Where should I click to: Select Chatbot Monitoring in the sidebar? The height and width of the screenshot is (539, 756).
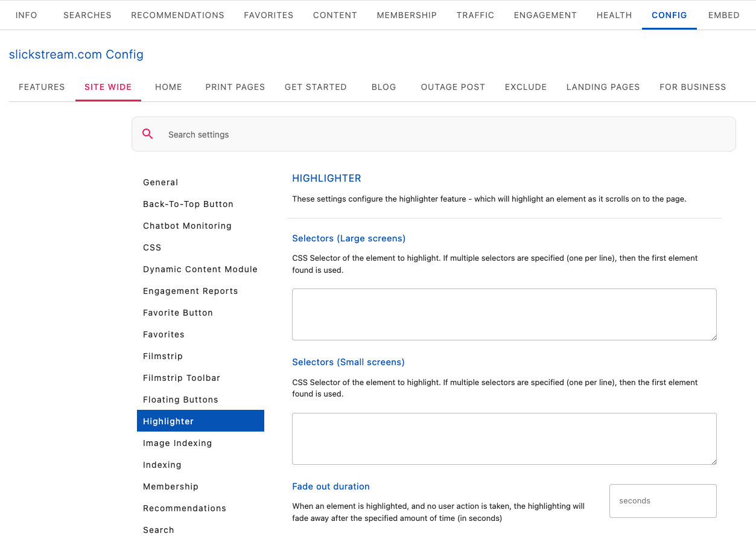(187, 226)
